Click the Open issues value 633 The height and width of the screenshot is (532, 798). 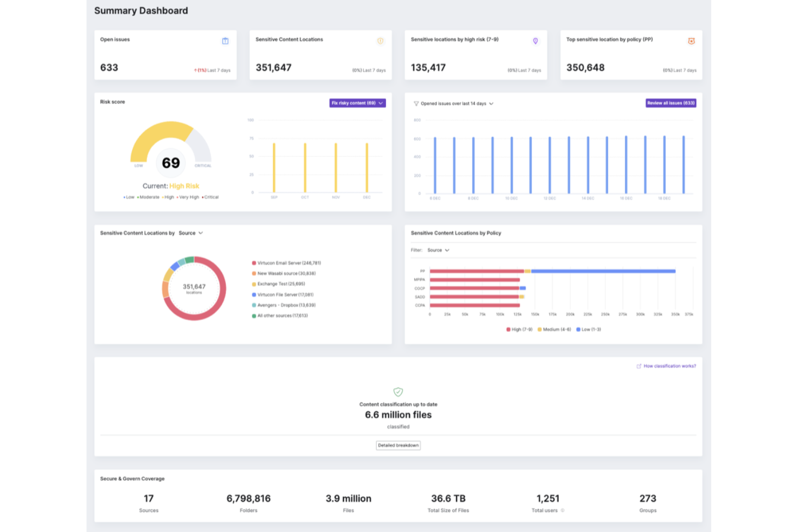[x=109, y=67]
